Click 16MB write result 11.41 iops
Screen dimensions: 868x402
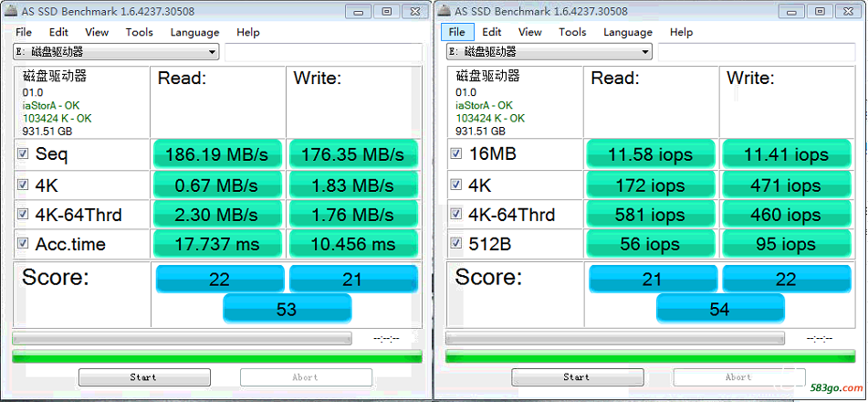[786, 154]
